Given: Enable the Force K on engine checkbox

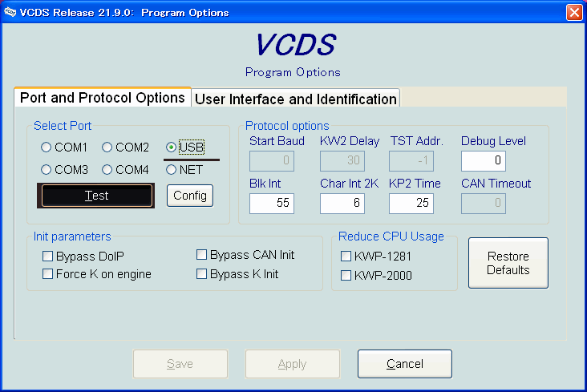Looking at the screenshot, I should click(x=47, y=274).
